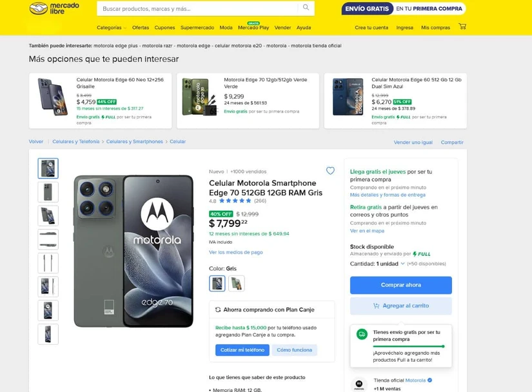Click the Agregar al carrito button

pyautogui.click(x=400, y=306)
